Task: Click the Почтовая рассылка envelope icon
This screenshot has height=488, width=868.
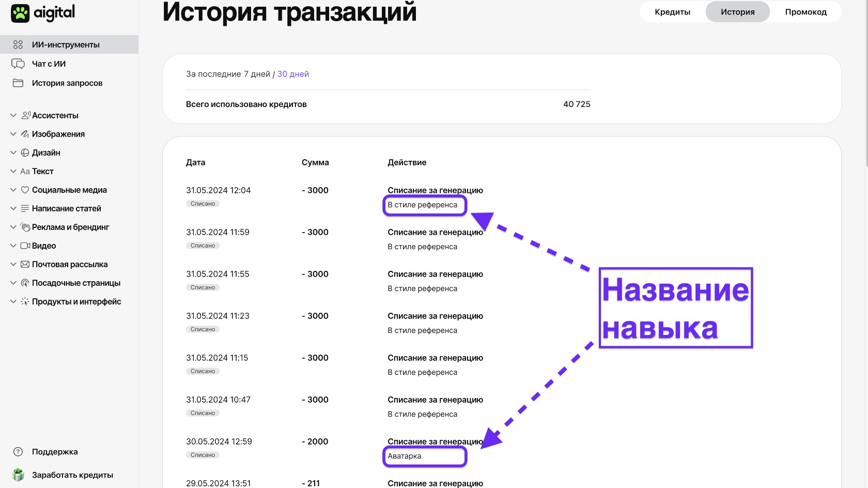Action: pyautogui.click(x=25, y=264)
